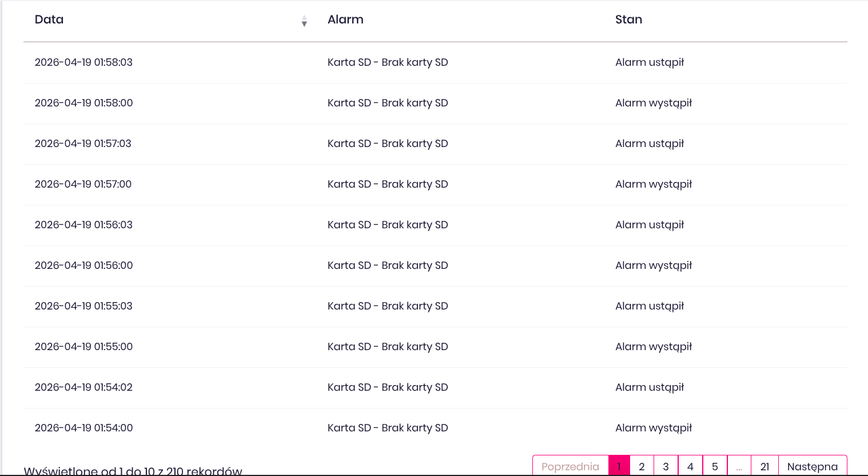This screenshot has height=476, width=868.
Task: Go to page 2 of records
Action: (642, 466)
